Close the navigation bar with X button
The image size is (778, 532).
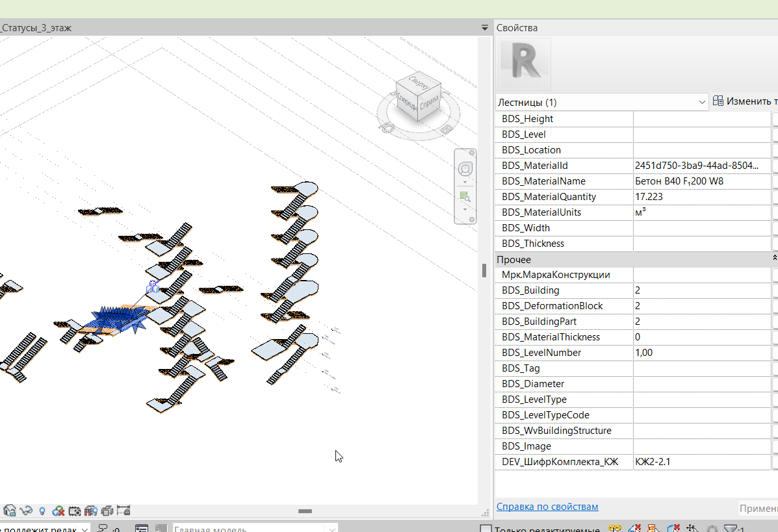[x=472, y=153]
